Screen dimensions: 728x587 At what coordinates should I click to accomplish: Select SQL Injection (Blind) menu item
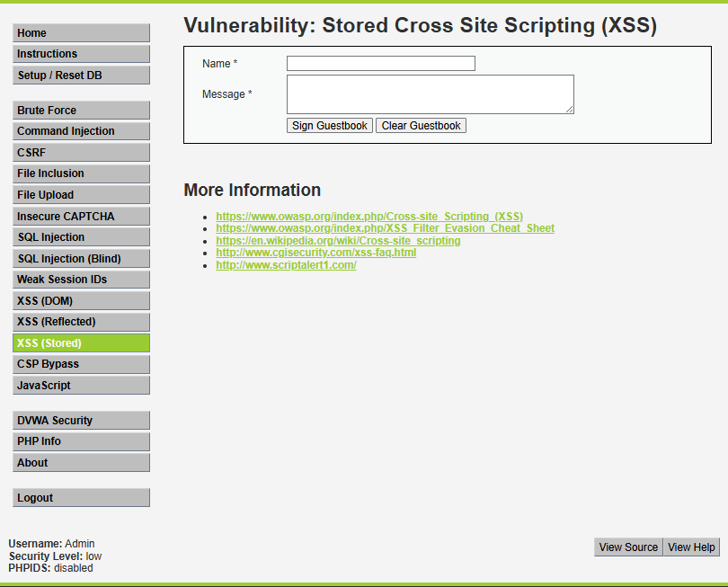point(81,259)
